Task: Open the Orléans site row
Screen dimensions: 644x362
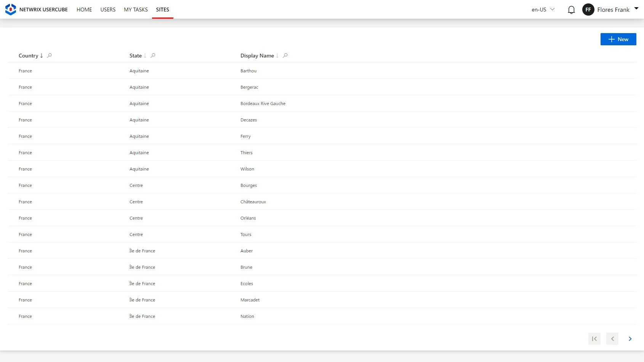Action: point(322,218)
